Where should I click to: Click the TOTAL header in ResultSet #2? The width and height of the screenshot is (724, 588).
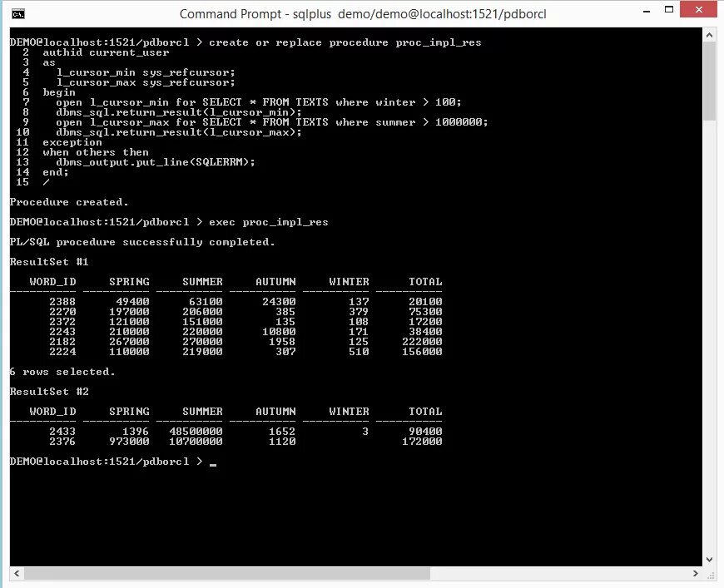tap(425, 411)
